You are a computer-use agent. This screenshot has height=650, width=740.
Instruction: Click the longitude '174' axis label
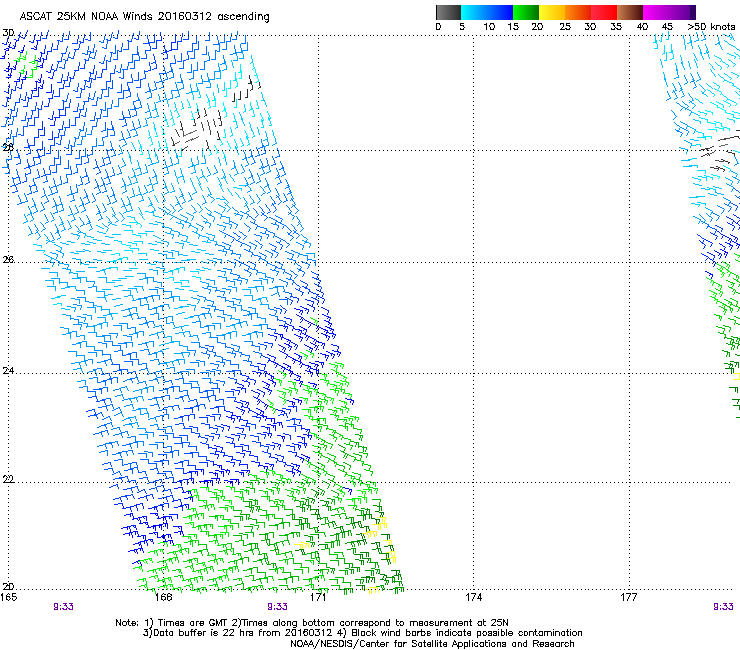(473, 597)
